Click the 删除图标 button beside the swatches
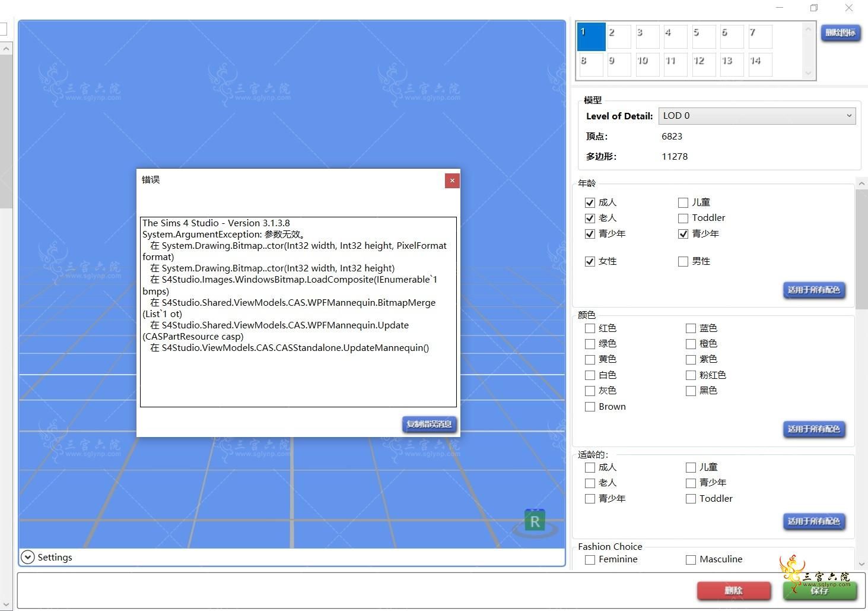 pos(841,33)
